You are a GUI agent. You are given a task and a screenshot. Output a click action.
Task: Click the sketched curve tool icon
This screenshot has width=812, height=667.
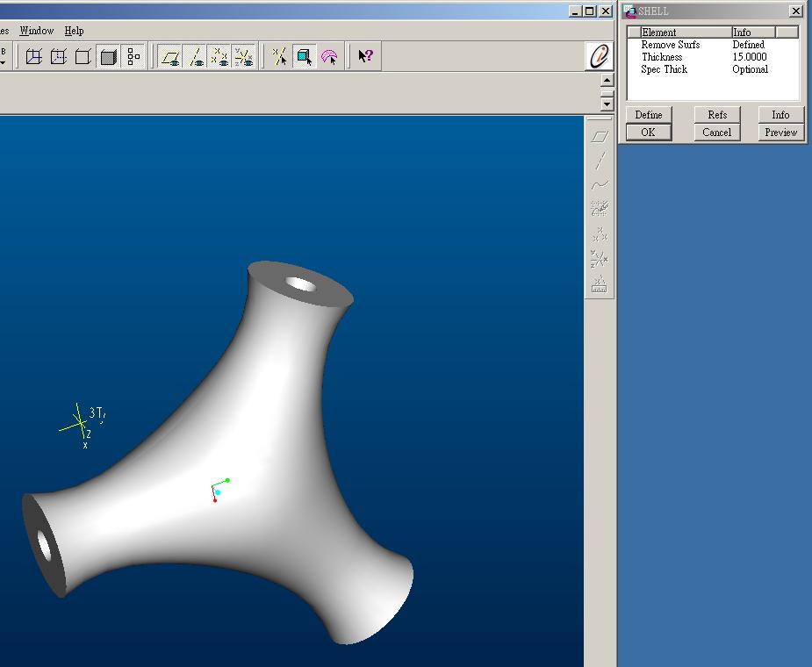pyautogui.click(x=600, y=209)
